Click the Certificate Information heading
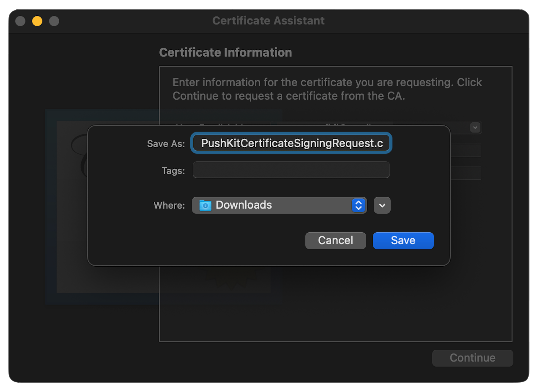Image resolution: width=537 pixels, height=392 pixels. (226, 53)
